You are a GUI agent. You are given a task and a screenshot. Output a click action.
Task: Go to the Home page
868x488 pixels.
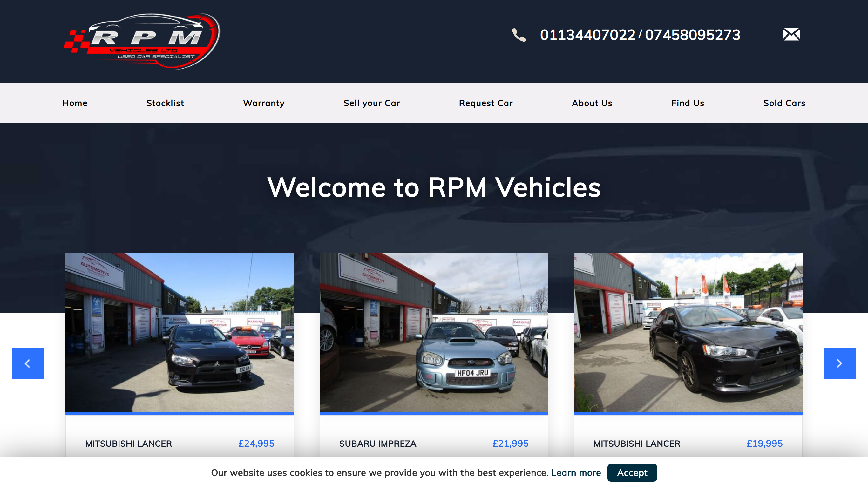[x=75, y=103]
